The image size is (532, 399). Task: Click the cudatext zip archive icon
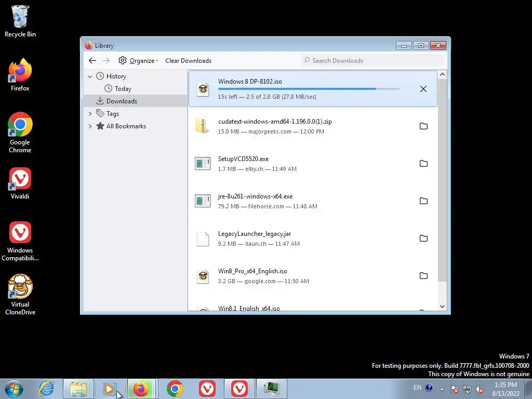coord(203,126)
